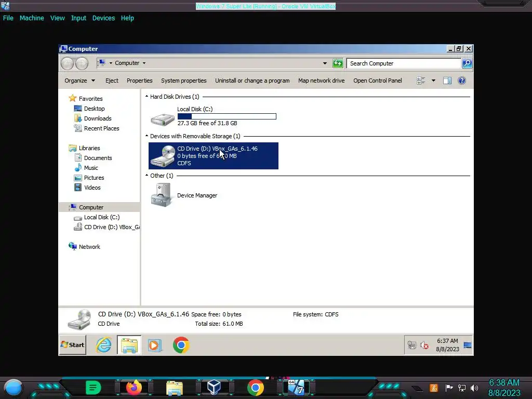Open Chrome on host taskbar
532x399 pixels.
[256, 388]
